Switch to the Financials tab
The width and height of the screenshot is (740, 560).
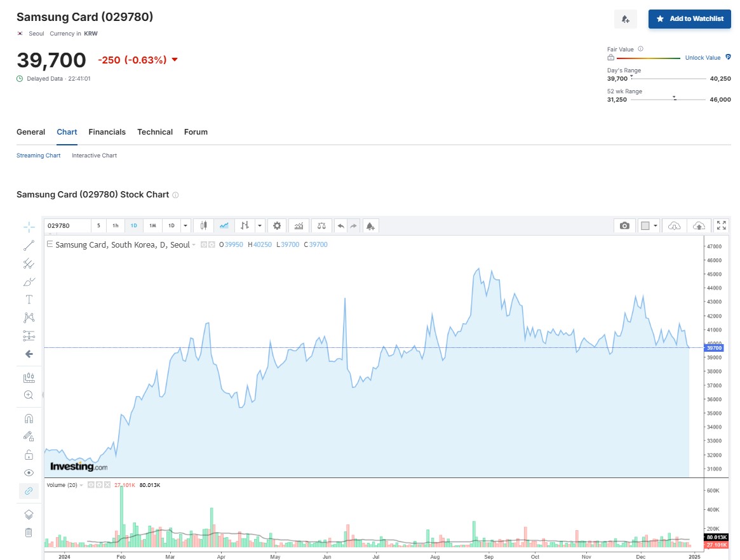tap(107, 132)
